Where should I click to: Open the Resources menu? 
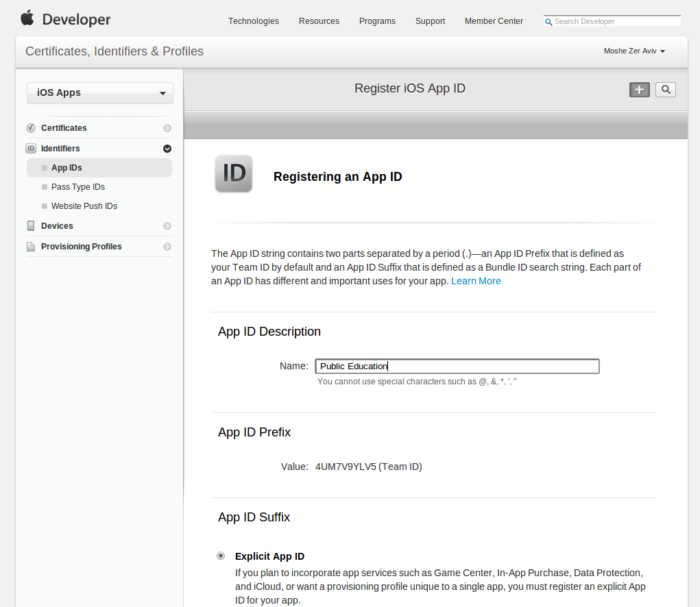[x=319, y=21]
